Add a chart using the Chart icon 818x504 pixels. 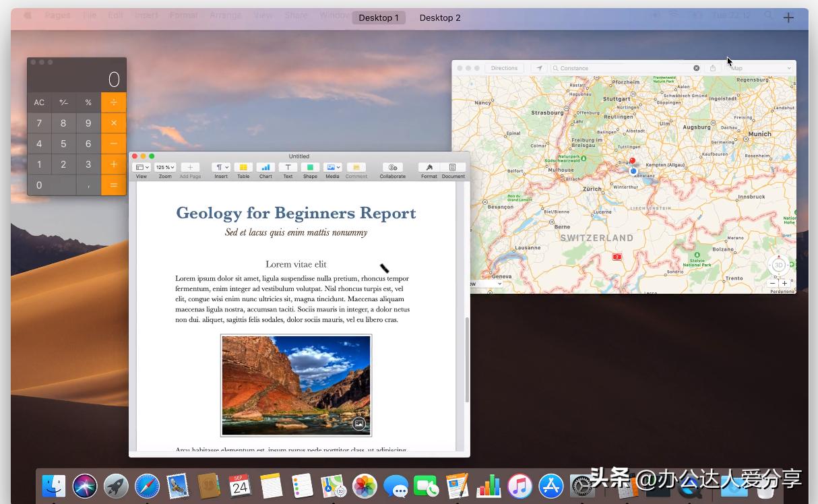[x=265, y=168]
